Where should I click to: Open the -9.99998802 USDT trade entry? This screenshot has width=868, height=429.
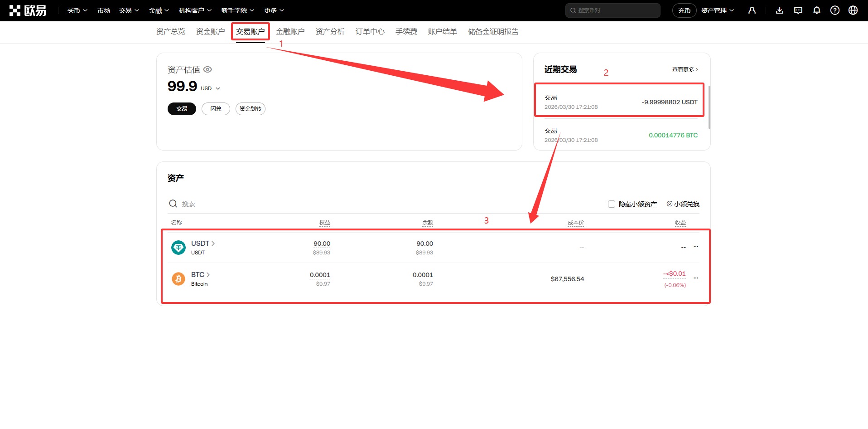tap(621, 102)
